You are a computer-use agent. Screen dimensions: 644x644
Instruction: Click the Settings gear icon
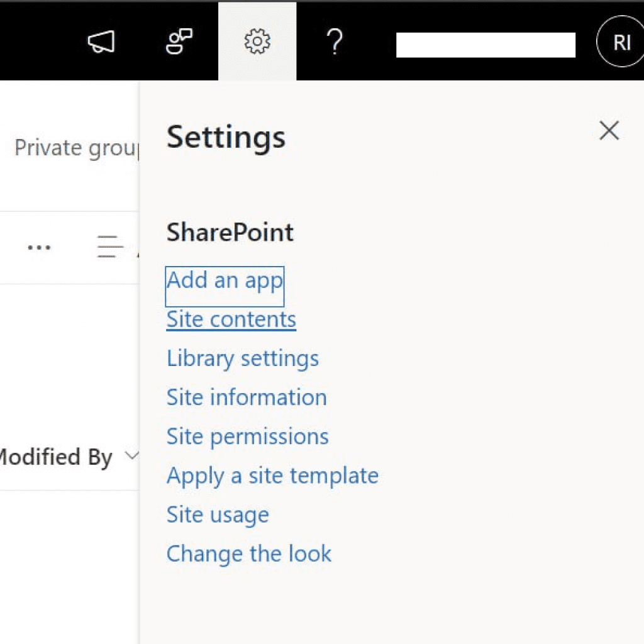[x=257, y=42]
